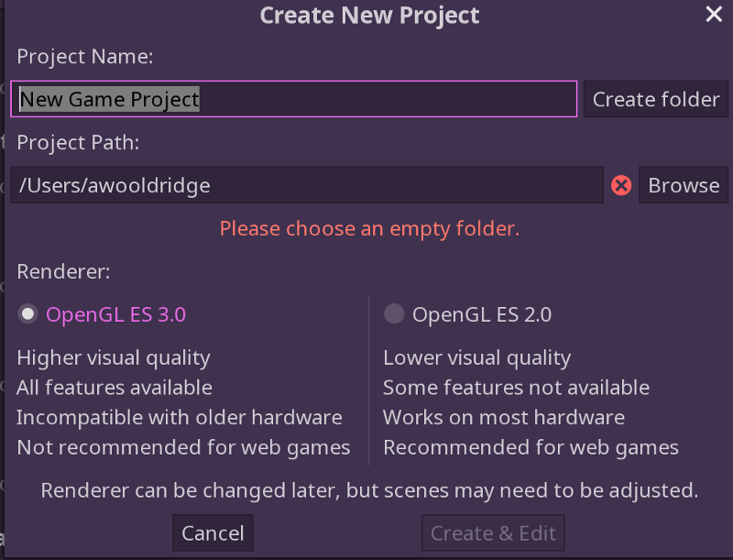
Task: Open the Browse folder picker
Action: (x=684, y=185)
